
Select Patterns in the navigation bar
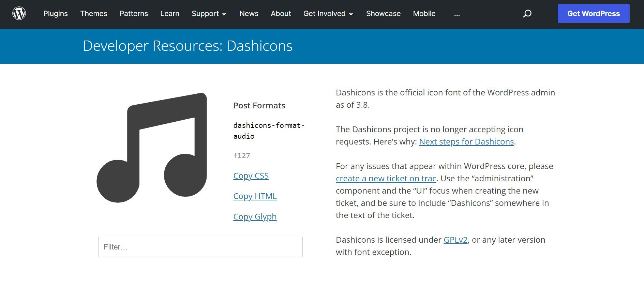(134, 14)
